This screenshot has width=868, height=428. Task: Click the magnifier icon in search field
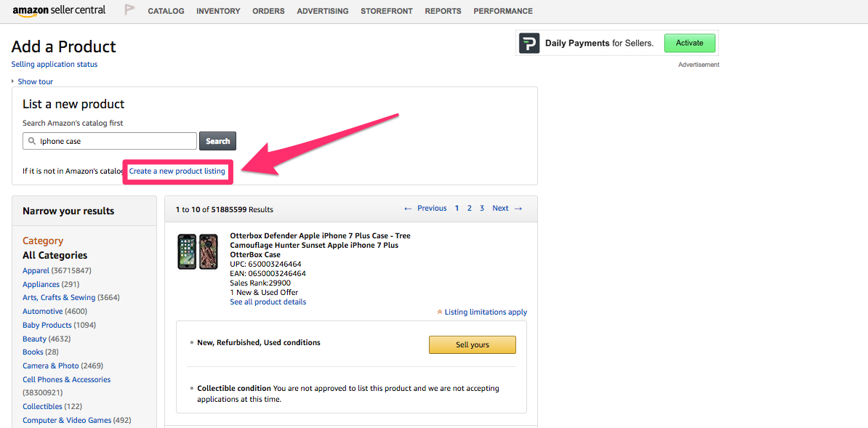(33, 142)
